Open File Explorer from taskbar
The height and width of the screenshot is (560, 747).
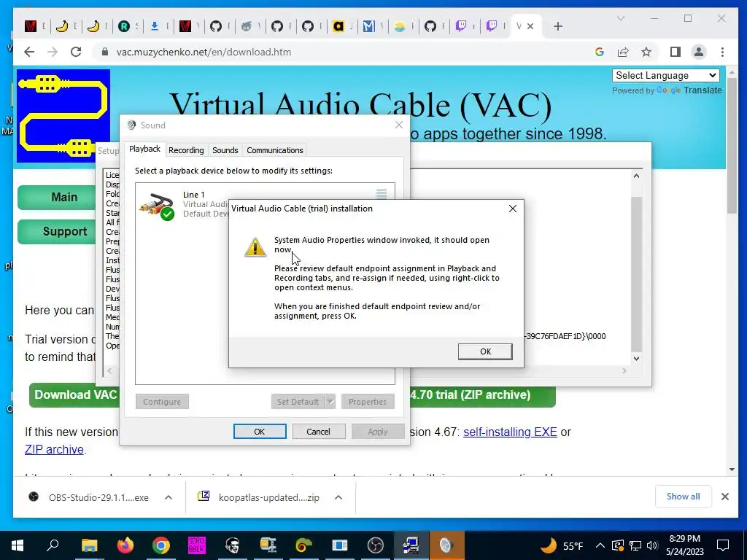[89, 545]
